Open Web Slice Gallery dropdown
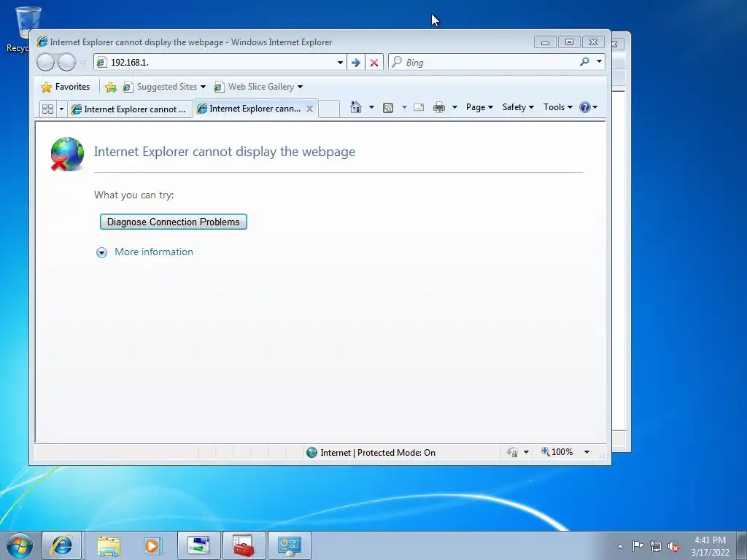The image size is (747, 560). click(x=259, y=87)
